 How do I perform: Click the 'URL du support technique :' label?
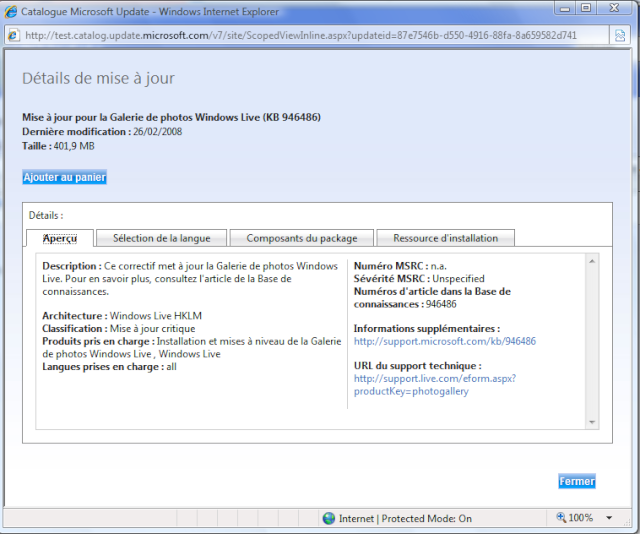[x=418, y=366]
